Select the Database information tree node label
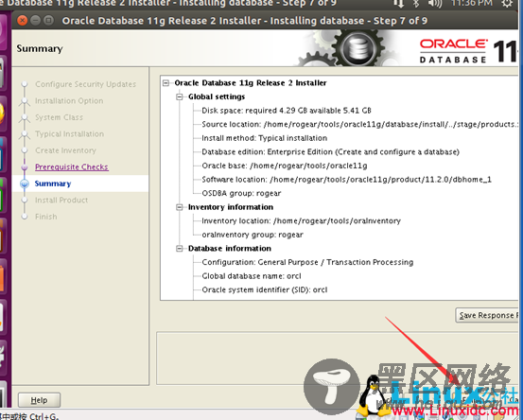 [x=230, y=249]
